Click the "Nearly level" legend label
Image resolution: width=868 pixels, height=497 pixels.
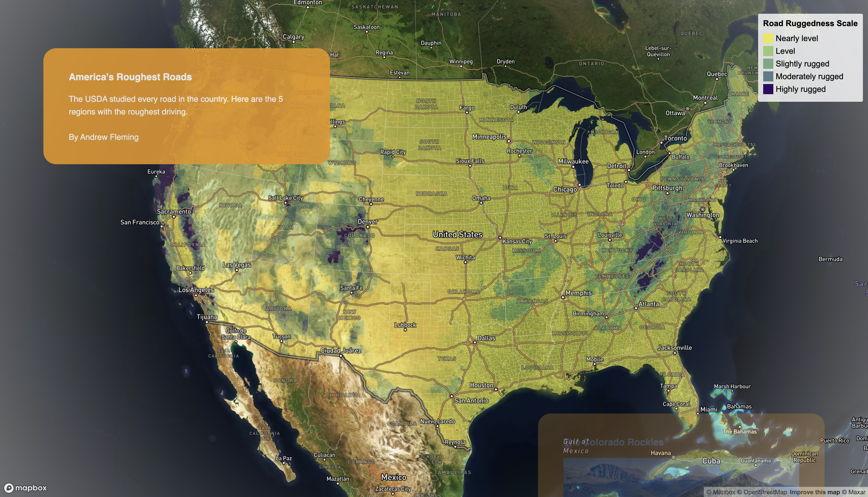tap(797, 38)
